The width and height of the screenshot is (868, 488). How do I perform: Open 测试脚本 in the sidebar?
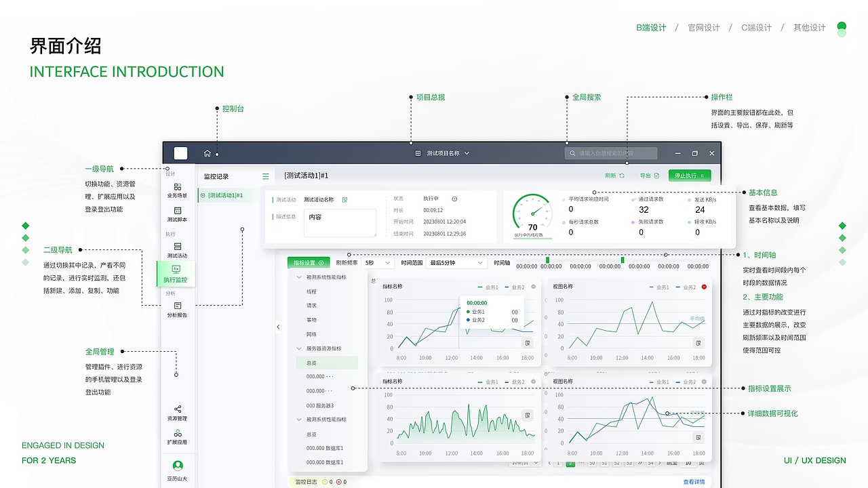(178, 215)
